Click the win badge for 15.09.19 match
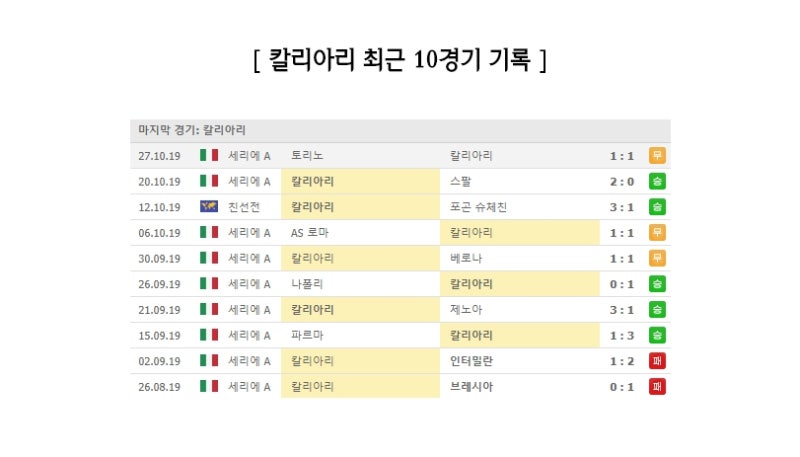 (x=657, y=335)
